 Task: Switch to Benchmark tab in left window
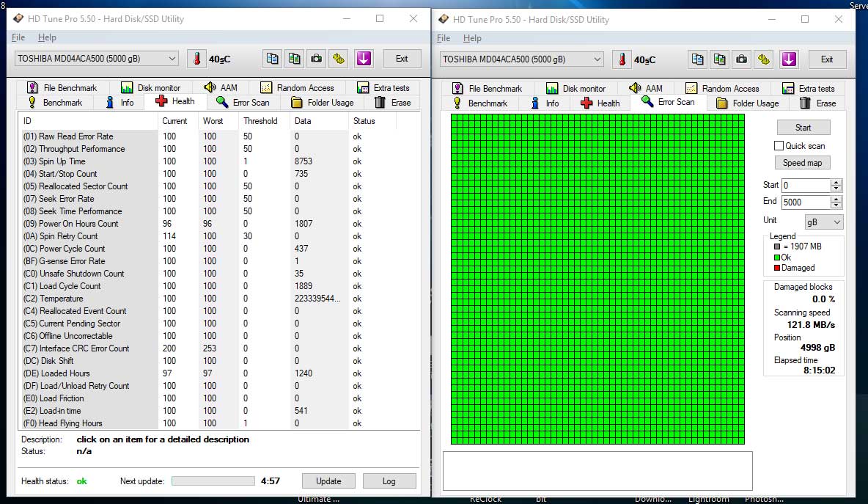pyautogui.click(x=54, y=103)
